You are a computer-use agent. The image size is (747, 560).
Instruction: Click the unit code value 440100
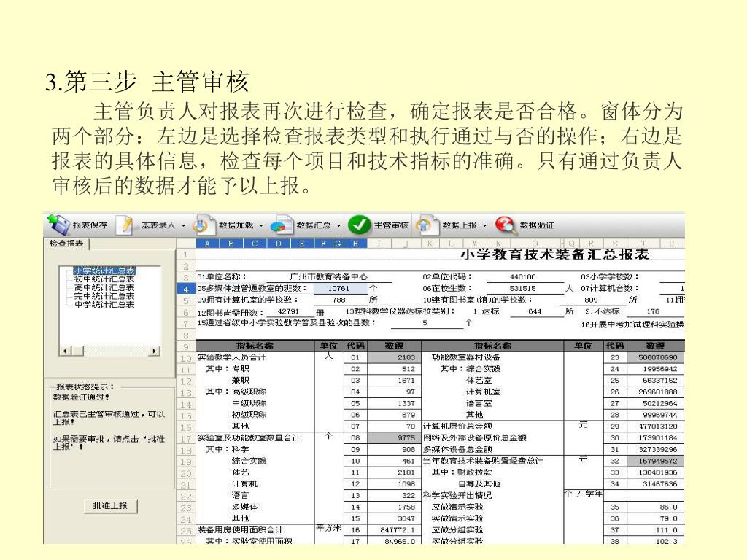click(522, 276)
